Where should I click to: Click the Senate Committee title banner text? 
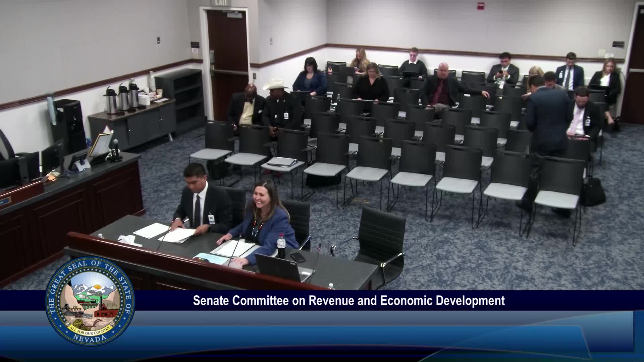348,301
